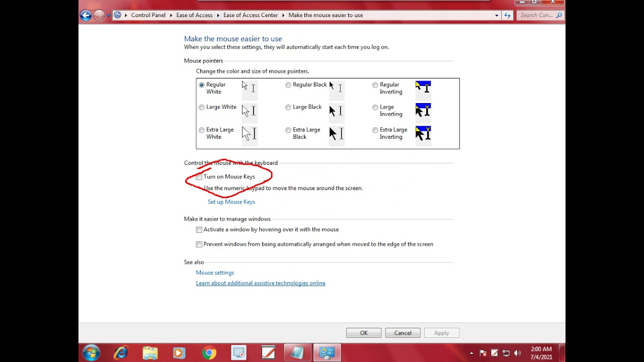The image size is (644, 362).
Task: Click the red-marked tray icon next to flag
Action: pos(495,353)
